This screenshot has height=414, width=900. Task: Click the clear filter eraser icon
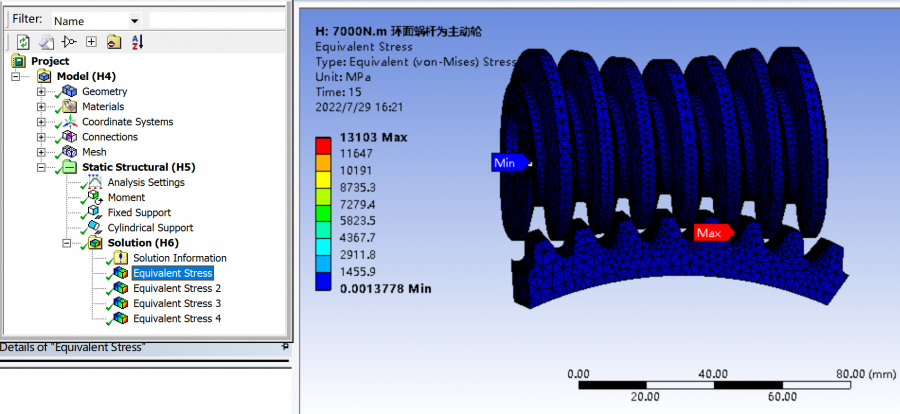45,42
